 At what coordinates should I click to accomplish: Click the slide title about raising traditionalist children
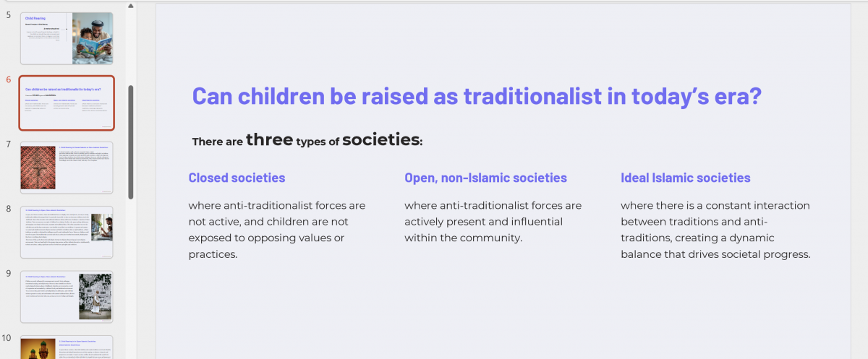(477, 96)
